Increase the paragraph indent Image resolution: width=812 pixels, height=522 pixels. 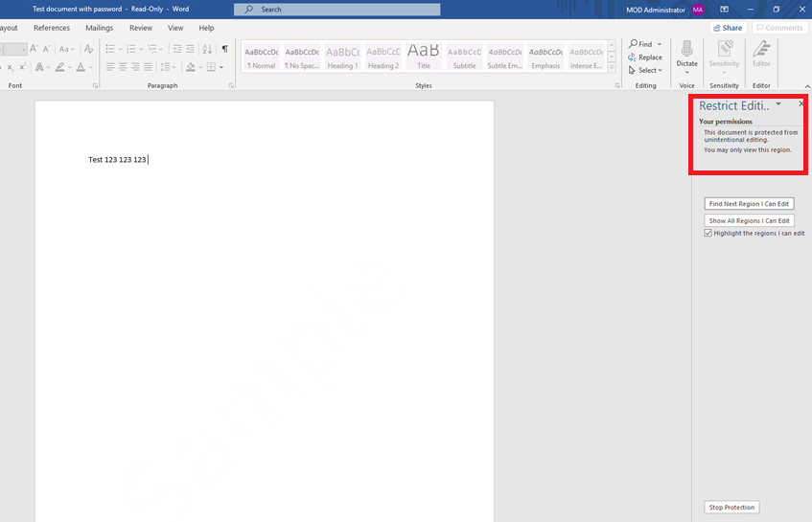click(x=190, y=49)
